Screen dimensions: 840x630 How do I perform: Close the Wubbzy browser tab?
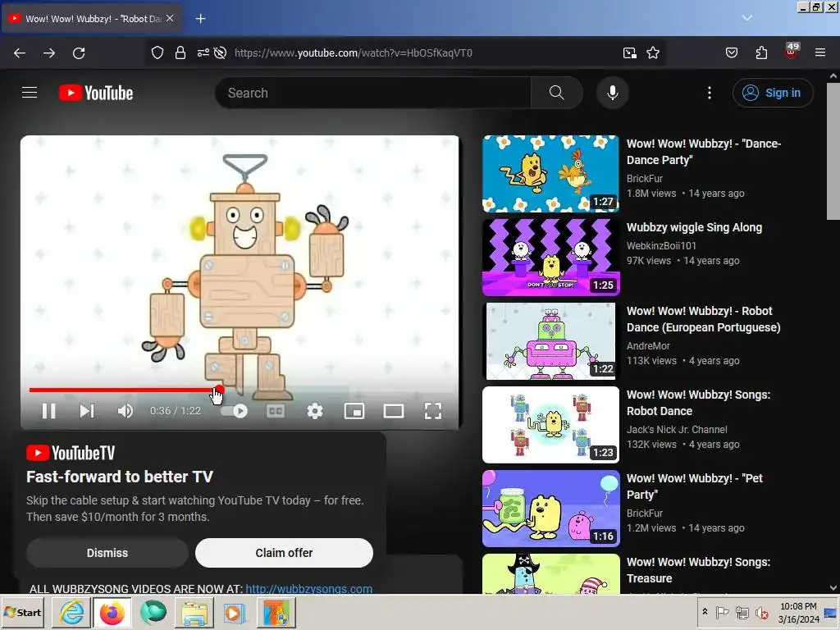click(170, 18)
